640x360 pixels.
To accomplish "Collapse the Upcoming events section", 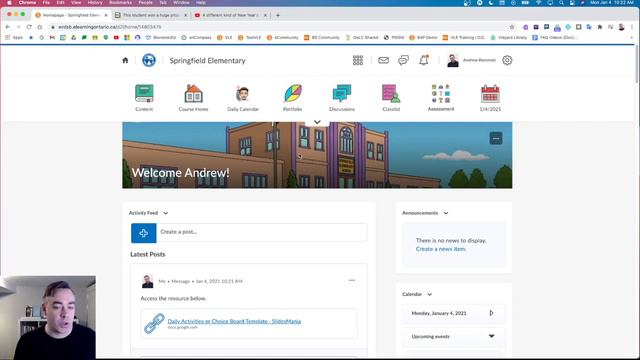I will coord(491,336).
